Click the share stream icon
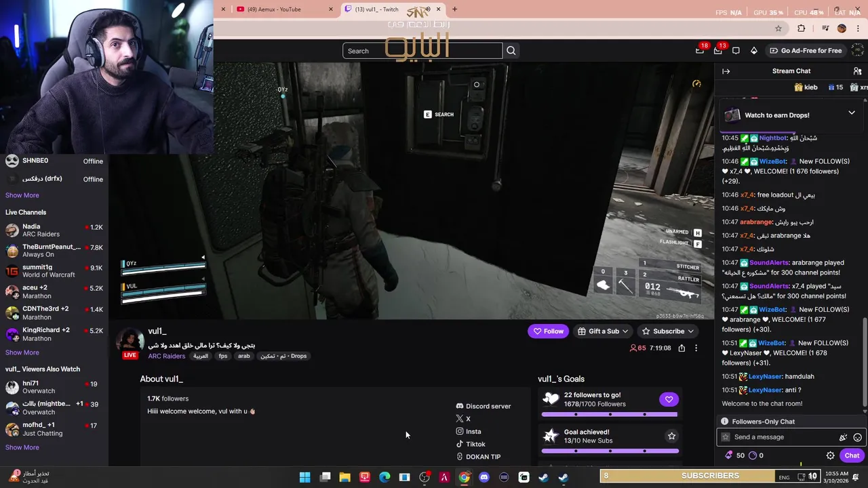Image resolution: width=868 pixels, height=488 pixels. click(x=682, y=348)
